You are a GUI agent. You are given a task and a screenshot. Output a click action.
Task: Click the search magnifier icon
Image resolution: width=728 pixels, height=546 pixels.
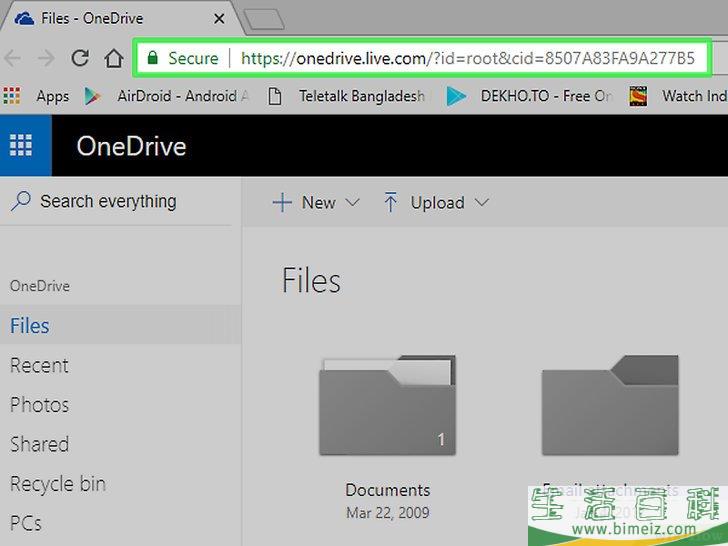pos(21,201)
